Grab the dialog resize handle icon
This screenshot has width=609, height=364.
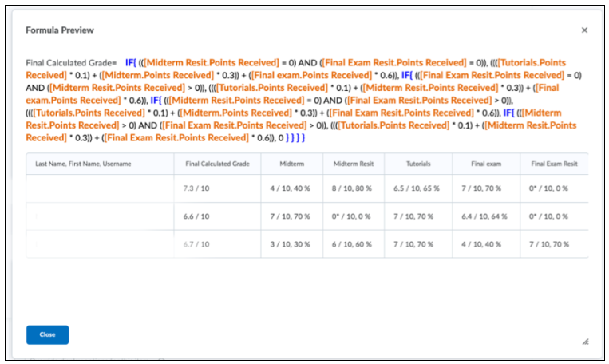click(585, 342)
